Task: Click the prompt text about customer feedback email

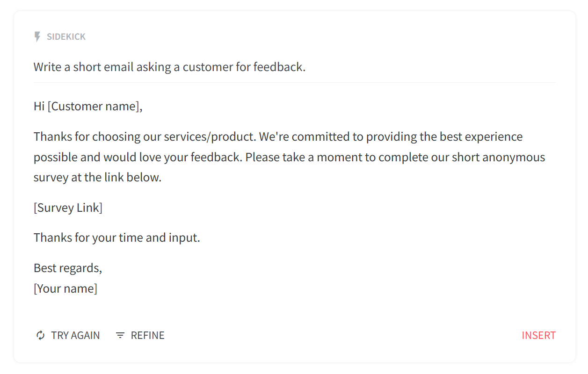Action: pyautogui.click(x=169, y=67)
